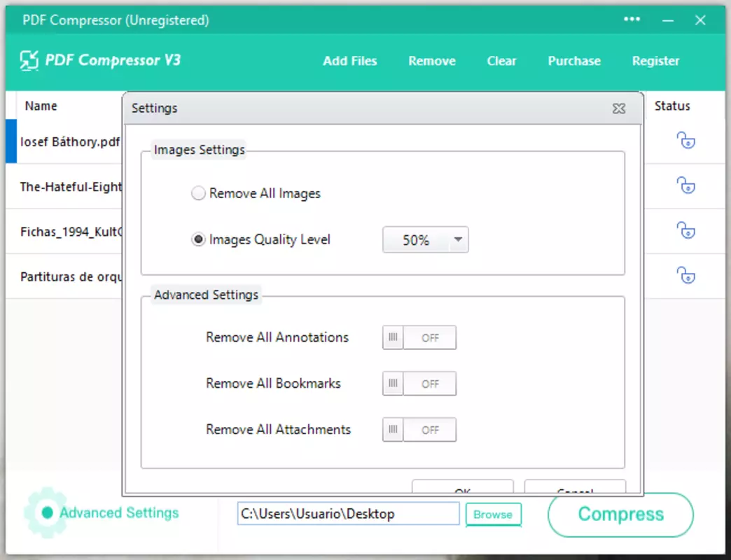
Task: Click the Compress button
Action: [x=620, y=514]
